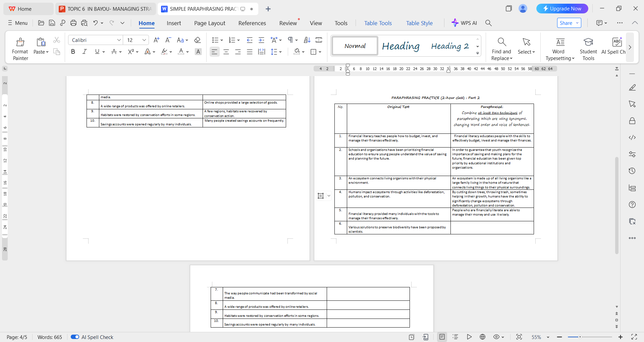The height and width of the screenshot is (342, 644).
Task: Click the Sort icon
Action: (x=307, y=40)
